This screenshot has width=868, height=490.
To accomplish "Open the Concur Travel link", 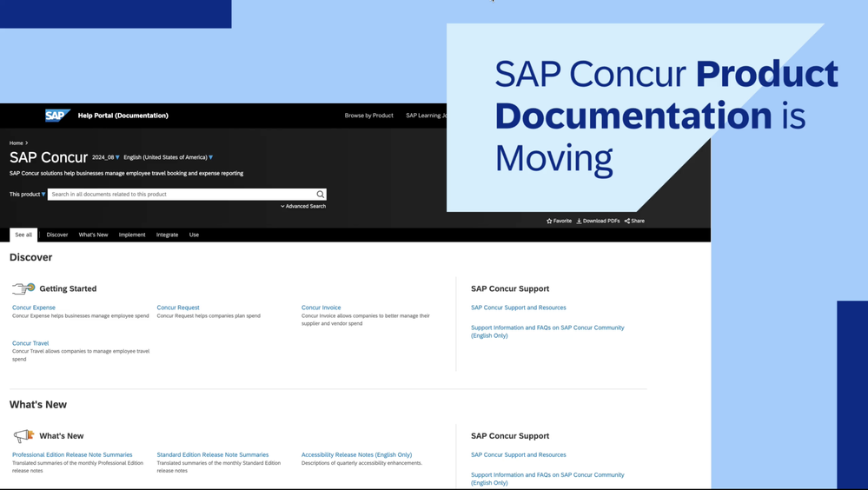I will pos(30,343).
